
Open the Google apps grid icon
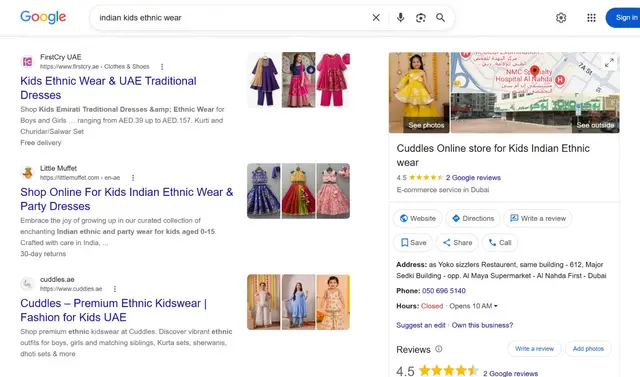pos(591,18)
